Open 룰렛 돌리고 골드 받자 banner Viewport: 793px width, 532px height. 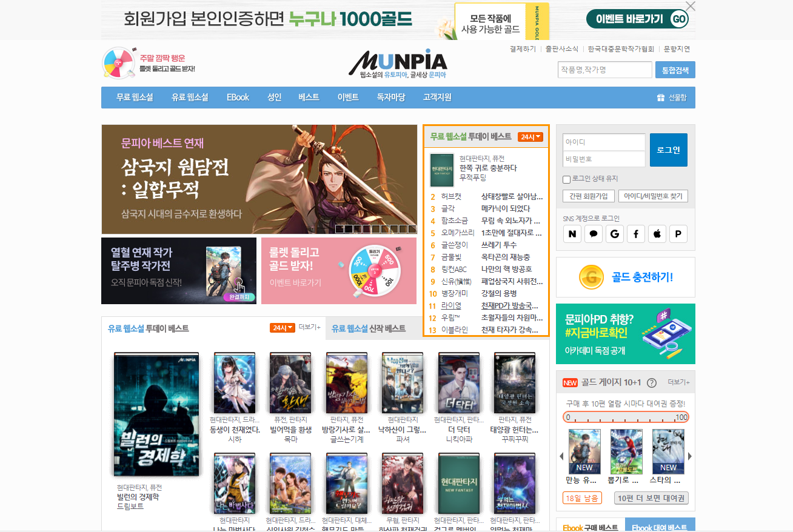coord(339,271)
